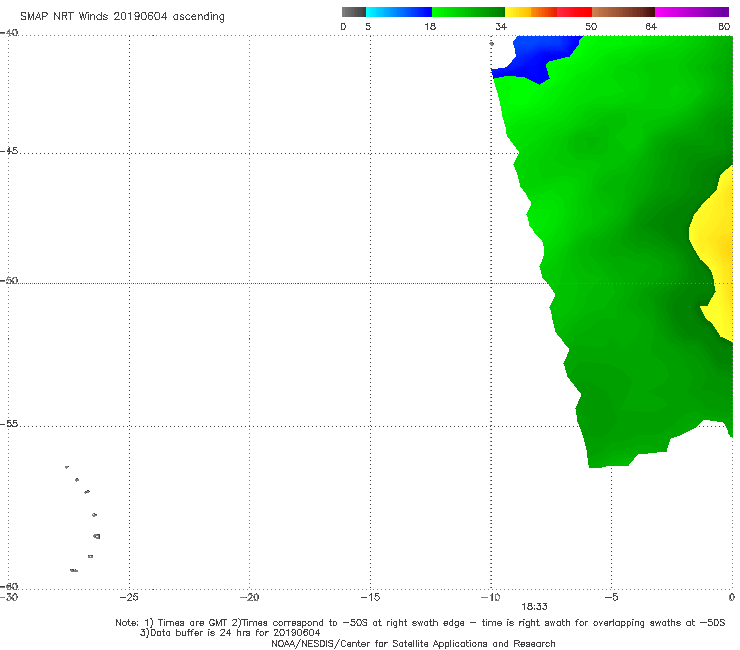Click the NOAA/NESDIS Center credit line
This screenshot has width=740, height=650.
tap(413, 643)
